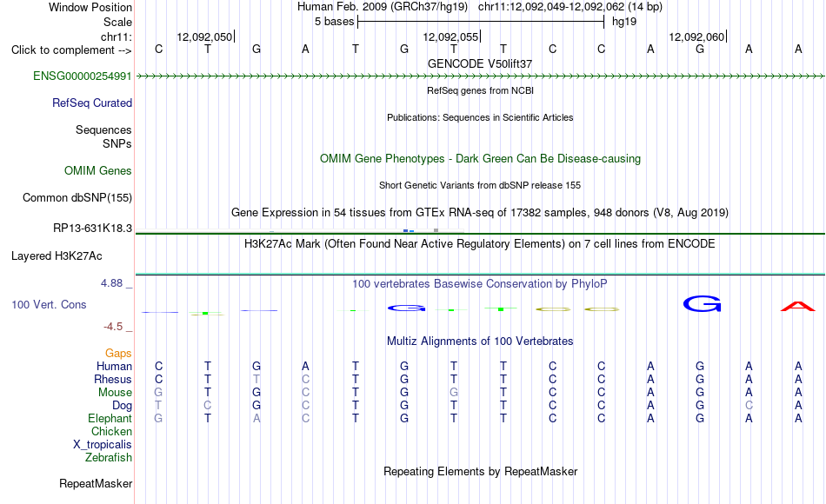This screenshot has height=504, width=826.
Task: Click the Zebrafish species label
Action: coord(109,458)
